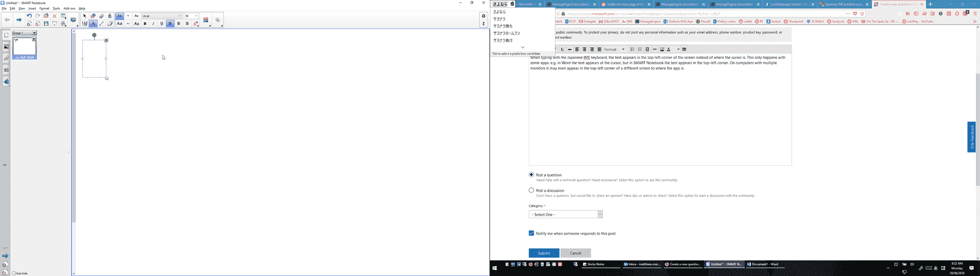Viewport: 980px width, 276px height.
Task: Open Page Sorter tab in sidebar
Action: point(6,35)
